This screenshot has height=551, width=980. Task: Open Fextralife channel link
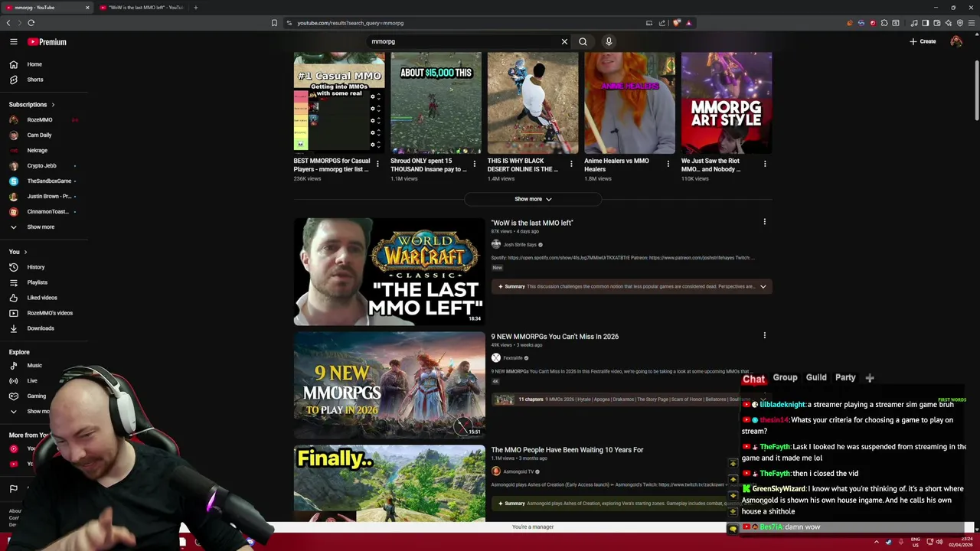513,358
